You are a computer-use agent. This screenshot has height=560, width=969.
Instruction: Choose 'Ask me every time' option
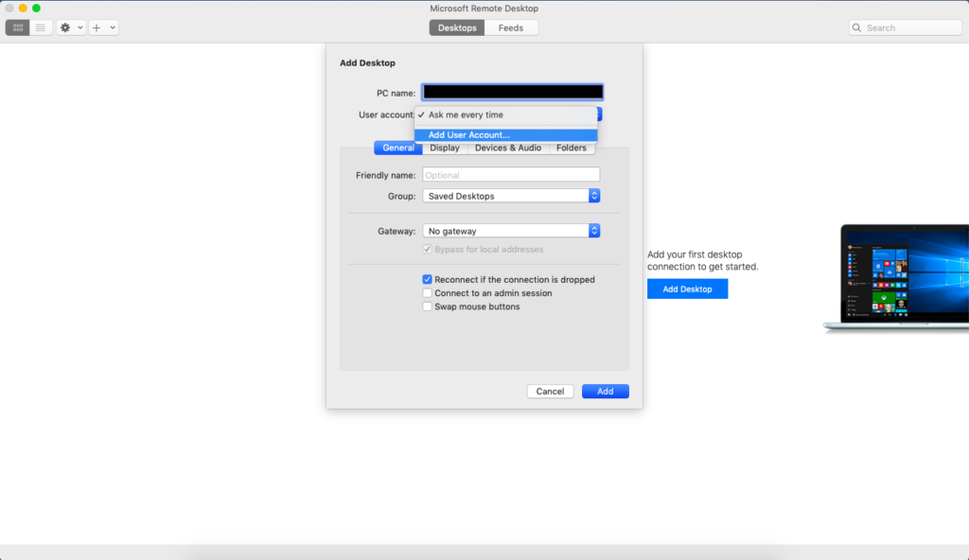pyautogui.click(x=506, y=115)
